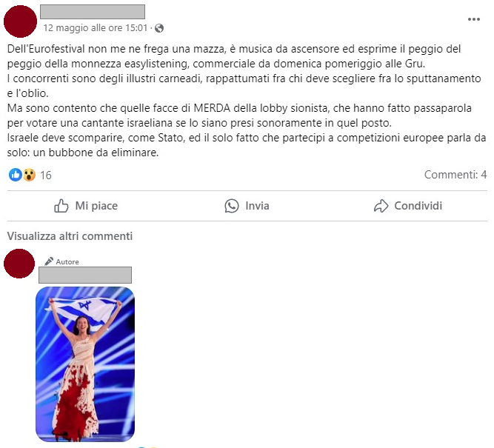
Task: Click the wow emoji reaction icon
Action: [x=29, y=175]
